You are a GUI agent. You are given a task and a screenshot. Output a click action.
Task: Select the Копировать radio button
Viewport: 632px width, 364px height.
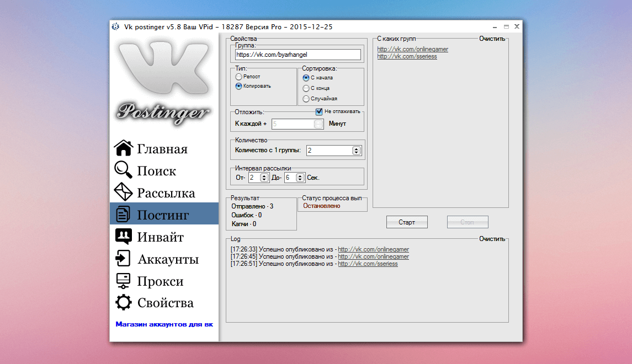click(238, 86)
